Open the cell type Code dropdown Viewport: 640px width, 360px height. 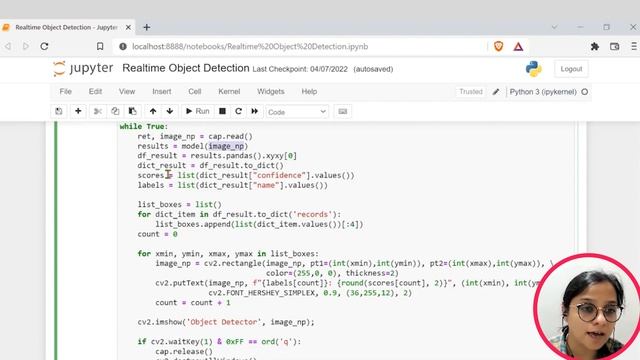click(297, 112)
